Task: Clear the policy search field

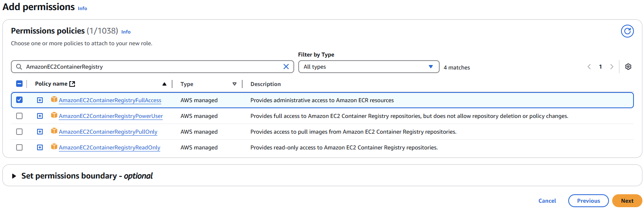Action: [286, 67]
